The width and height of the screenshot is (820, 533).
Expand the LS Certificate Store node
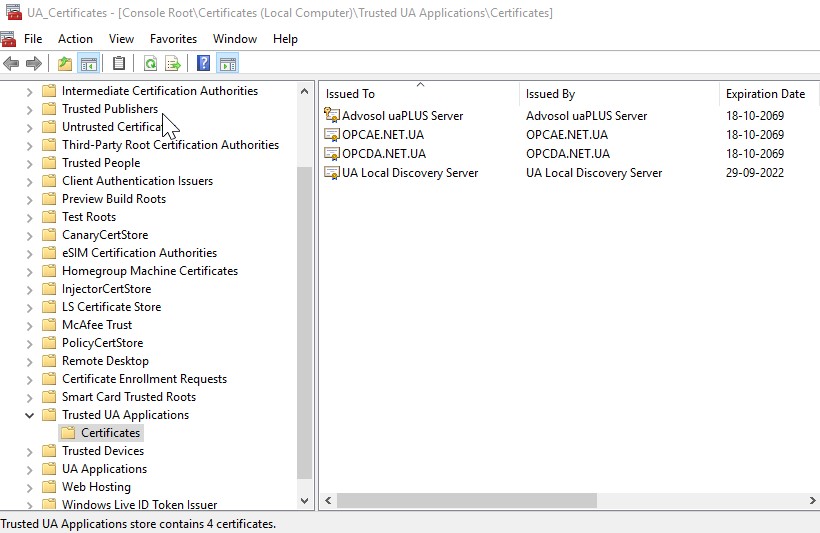coord(30,308)
